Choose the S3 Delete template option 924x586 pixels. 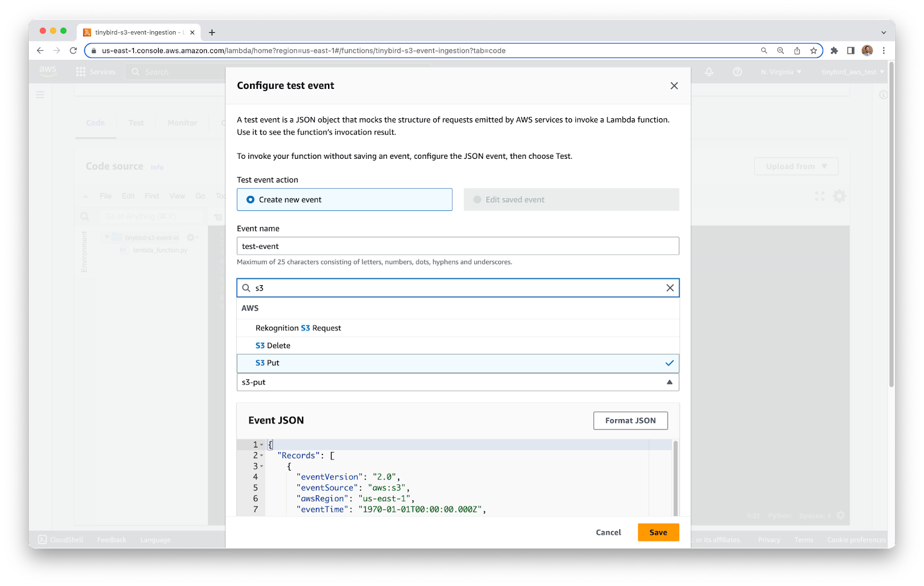[457, 346]
